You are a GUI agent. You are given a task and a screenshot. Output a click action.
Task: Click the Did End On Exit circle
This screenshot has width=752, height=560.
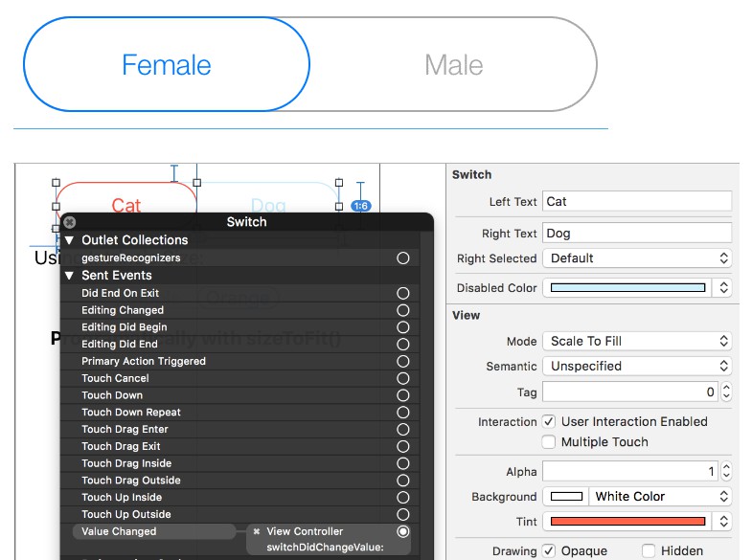pos(403,294)
